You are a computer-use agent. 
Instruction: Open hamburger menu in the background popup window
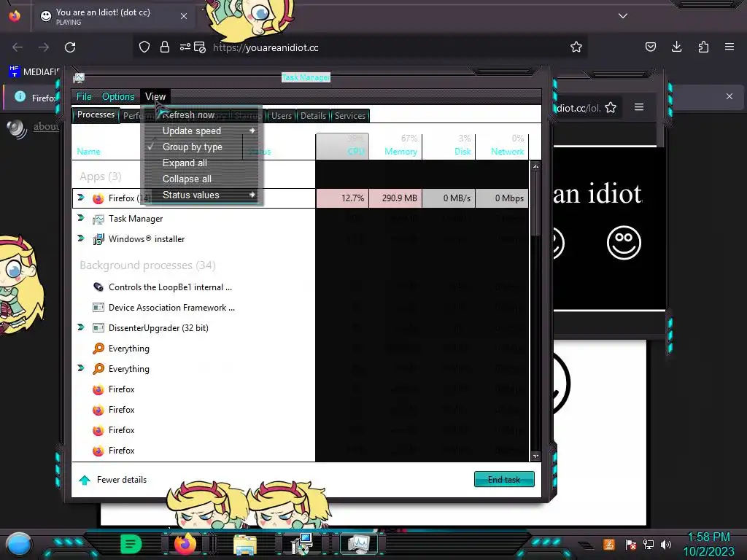coord(639,107)
